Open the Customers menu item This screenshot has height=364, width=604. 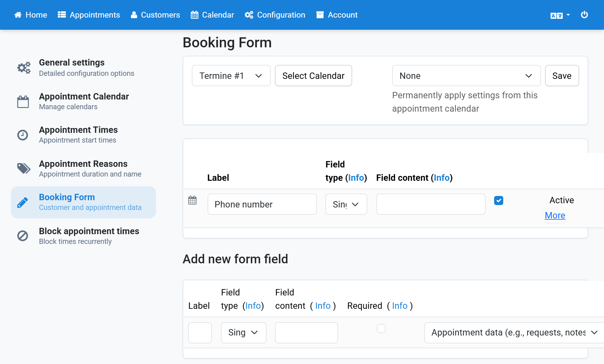pyautogui.click(x=155, y=15)
